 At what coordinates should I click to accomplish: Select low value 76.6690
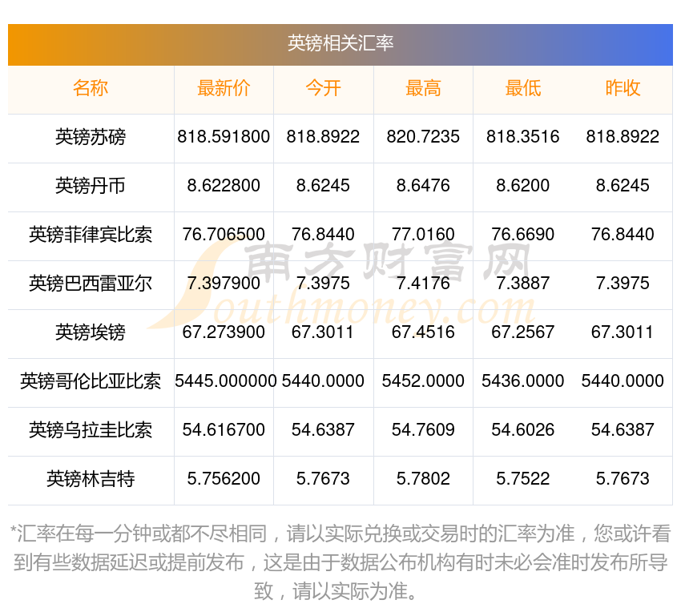pos(523,235)
